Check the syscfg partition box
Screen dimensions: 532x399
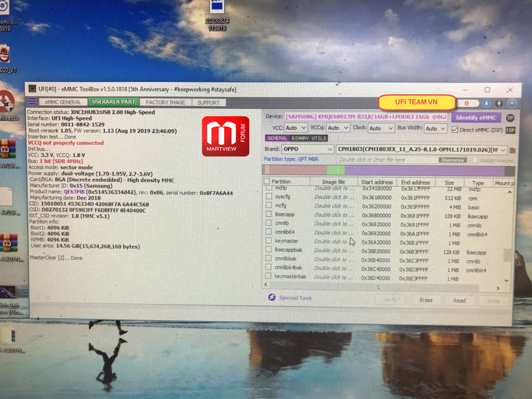[x=269, y=197]
